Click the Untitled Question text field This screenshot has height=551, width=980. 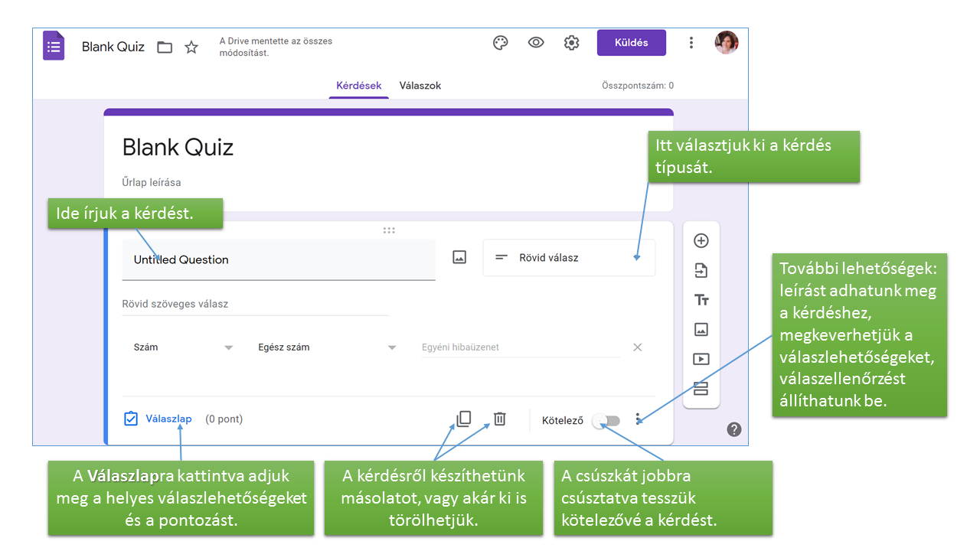coord(279,260)
